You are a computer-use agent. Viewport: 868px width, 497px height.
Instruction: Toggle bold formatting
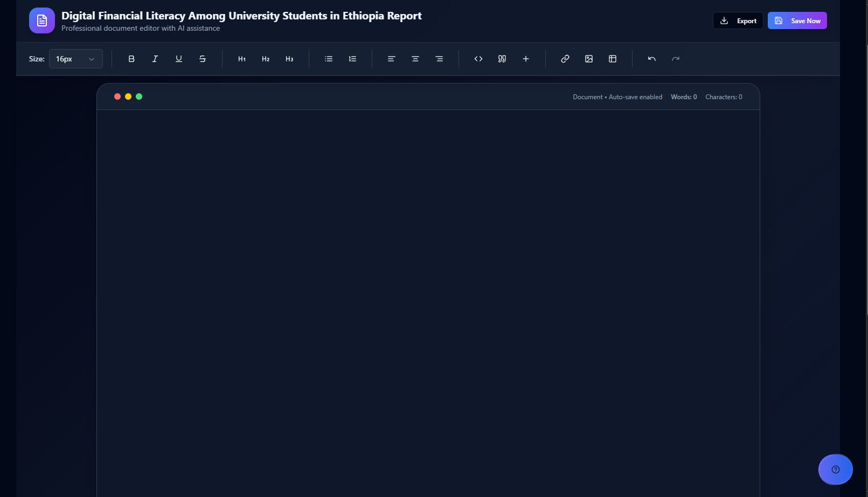click(x=131, y=59)
